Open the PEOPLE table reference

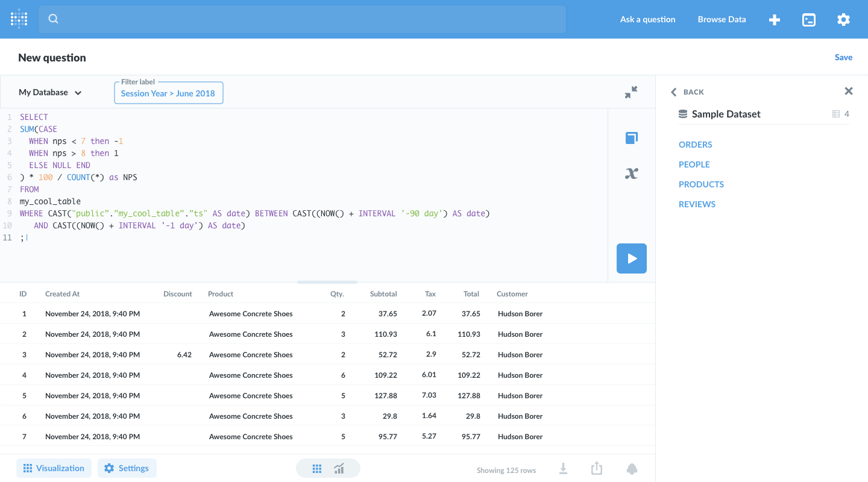tap(694, 164)
